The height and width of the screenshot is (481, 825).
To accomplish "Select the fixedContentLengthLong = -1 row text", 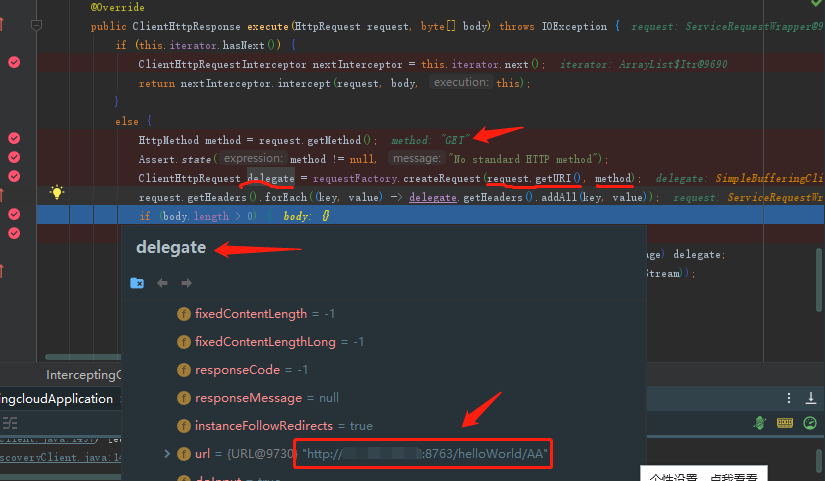I will 279,342.
